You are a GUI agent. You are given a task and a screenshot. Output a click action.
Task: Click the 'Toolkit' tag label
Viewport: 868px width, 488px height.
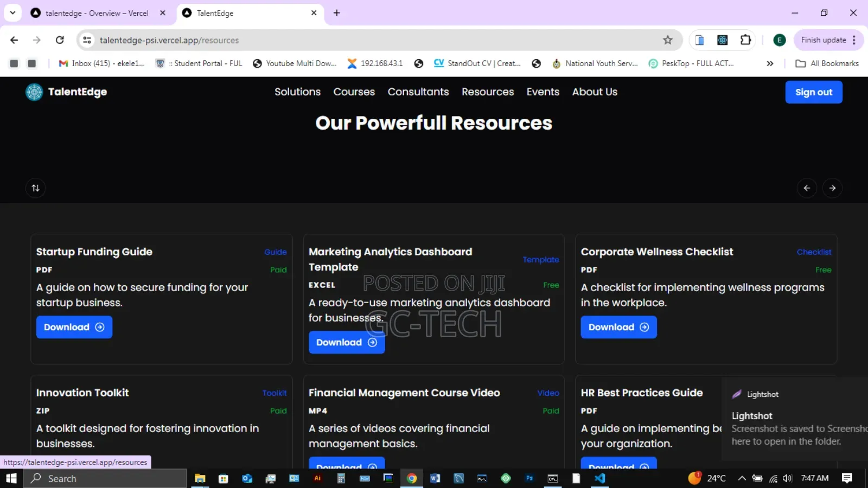275,393
